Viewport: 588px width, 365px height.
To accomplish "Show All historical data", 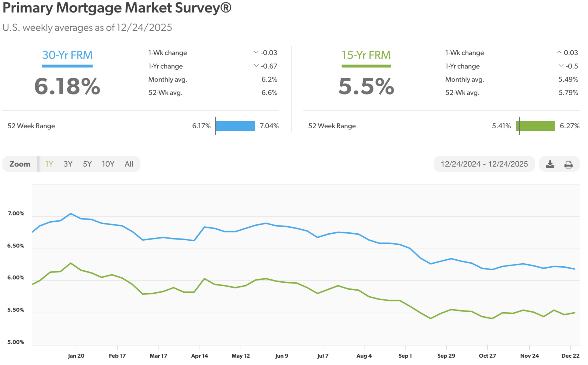I will pos(129,164).
